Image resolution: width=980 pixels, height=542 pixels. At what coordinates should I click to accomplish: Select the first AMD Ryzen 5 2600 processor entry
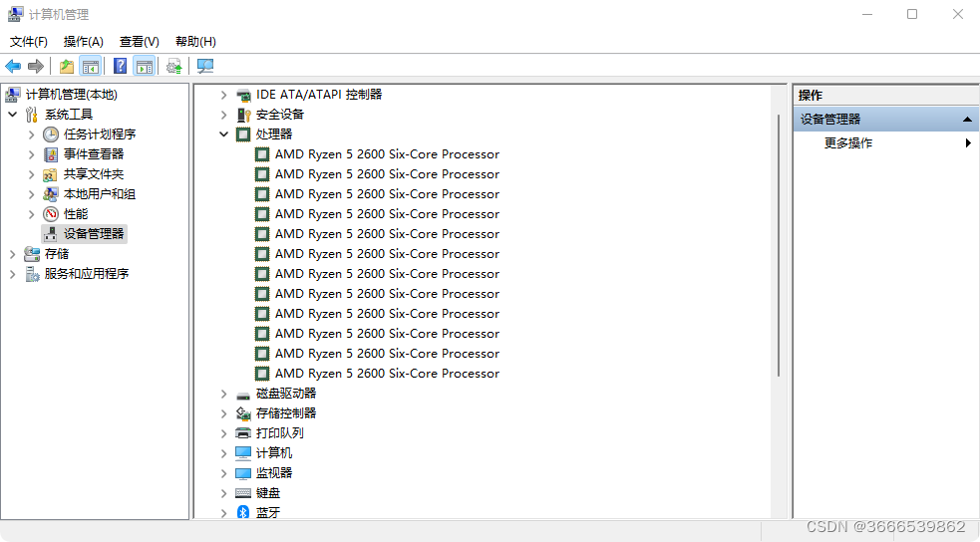click(x=387, y=154)
